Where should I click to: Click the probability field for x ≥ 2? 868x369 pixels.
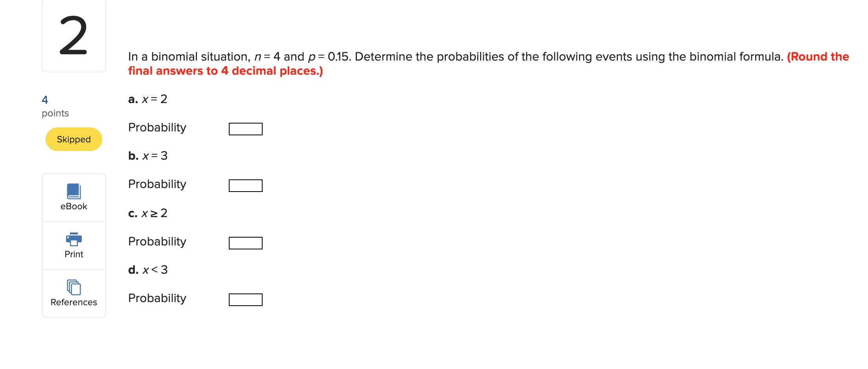(245, 243)
